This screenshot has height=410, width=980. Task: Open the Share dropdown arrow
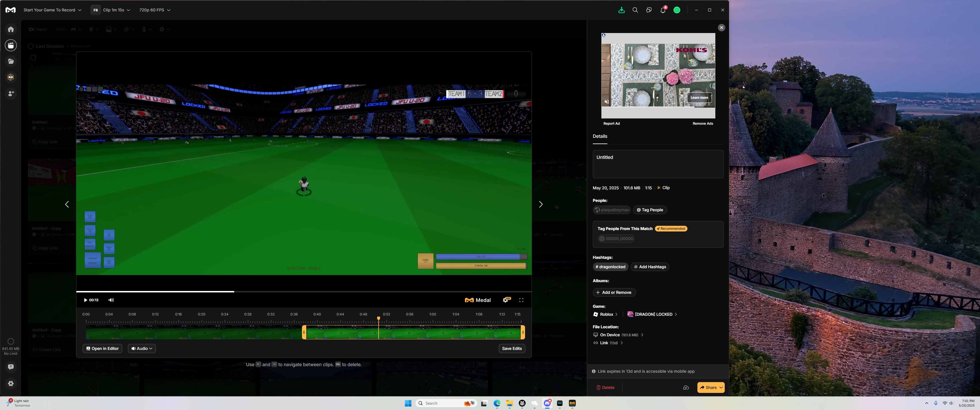(x=721, y=388)
